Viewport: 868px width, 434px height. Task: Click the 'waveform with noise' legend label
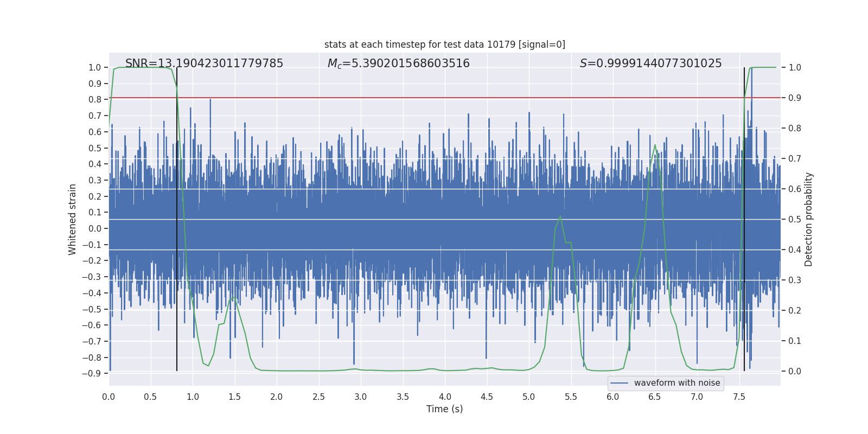[x=676, y=383]
